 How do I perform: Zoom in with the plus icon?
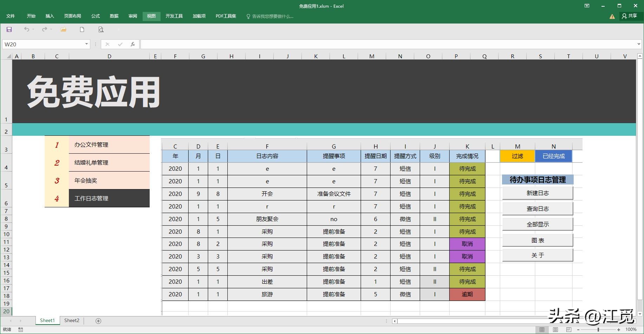point(619,329)
